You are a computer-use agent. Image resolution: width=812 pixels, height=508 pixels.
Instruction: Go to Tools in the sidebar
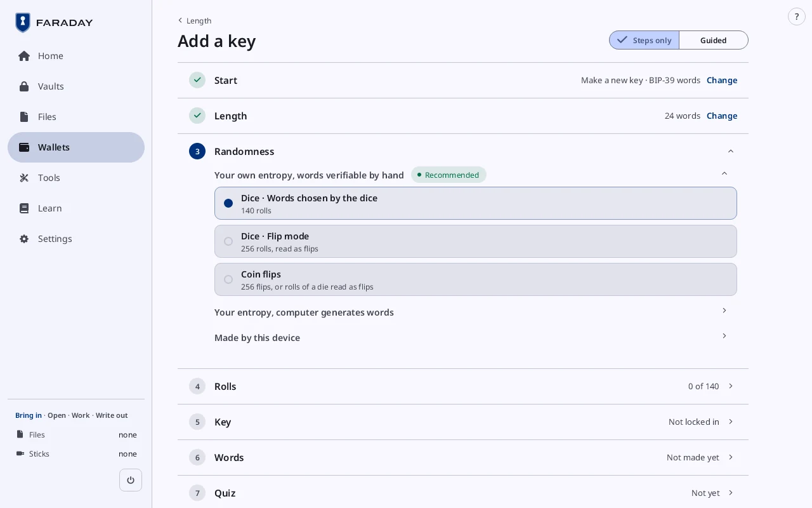76,178
